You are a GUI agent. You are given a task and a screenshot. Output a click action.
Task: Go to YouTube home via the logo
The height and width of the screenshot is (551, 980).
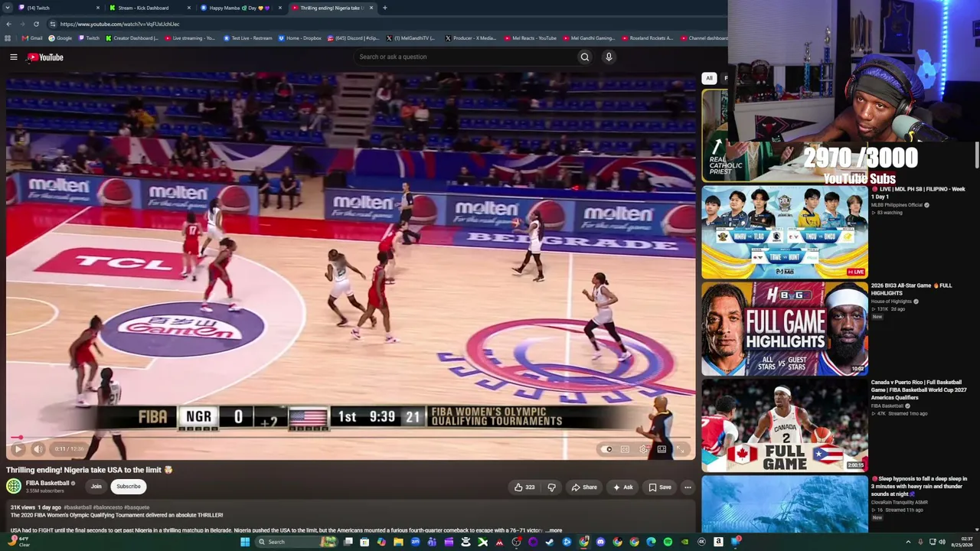pos(45,57)
